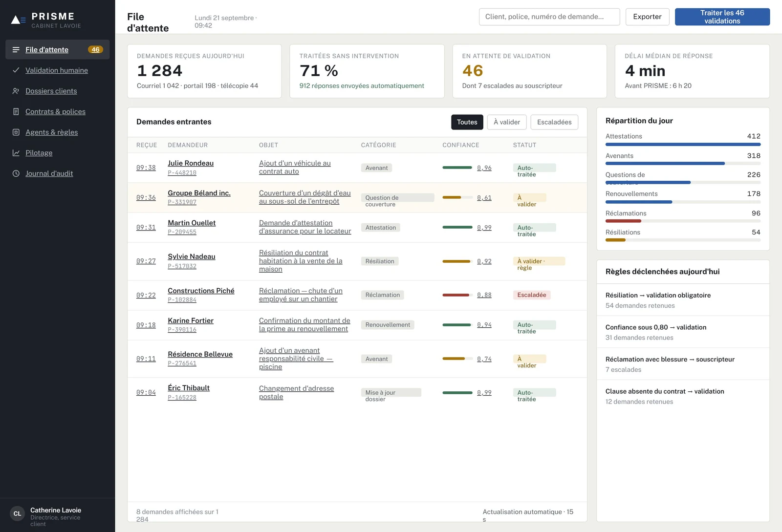Click received time 09:18
This screenshot has width=782, height=532.
click(146, 325)
